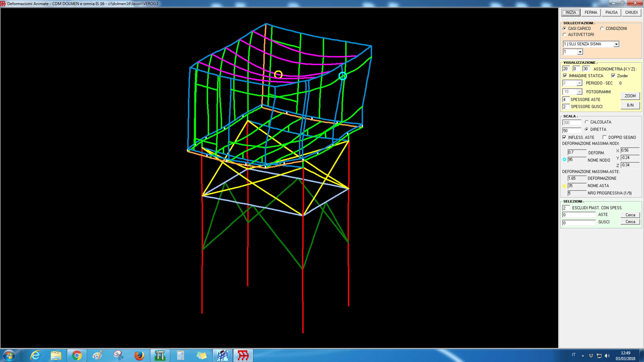Click the axonometry Z field showing 30
The image size is (644, 362).
click(x=586, y=69)
